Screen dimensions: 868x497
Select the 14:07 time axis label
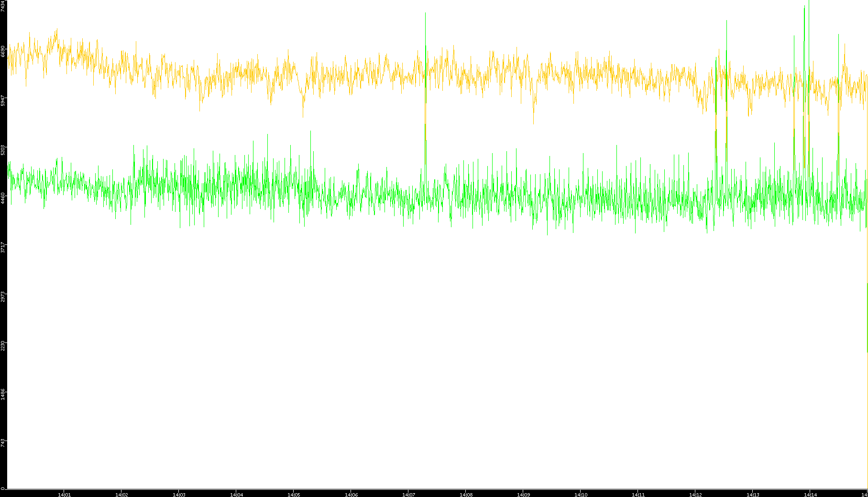tap(408, 495)
